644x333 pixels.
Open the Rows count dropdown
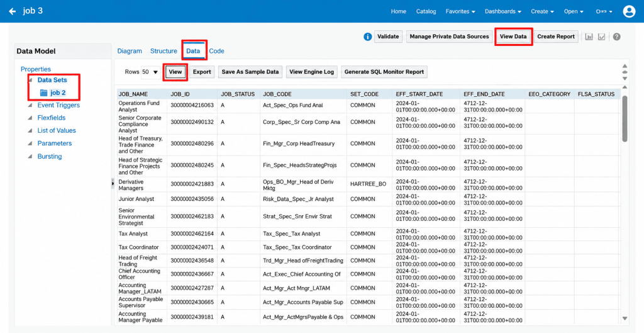click(150, 72)
